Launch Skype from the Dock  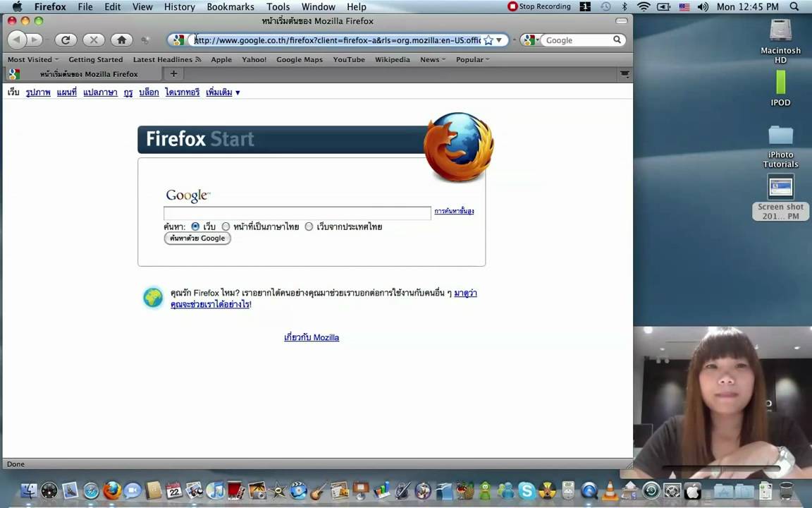tap(527, 490)
